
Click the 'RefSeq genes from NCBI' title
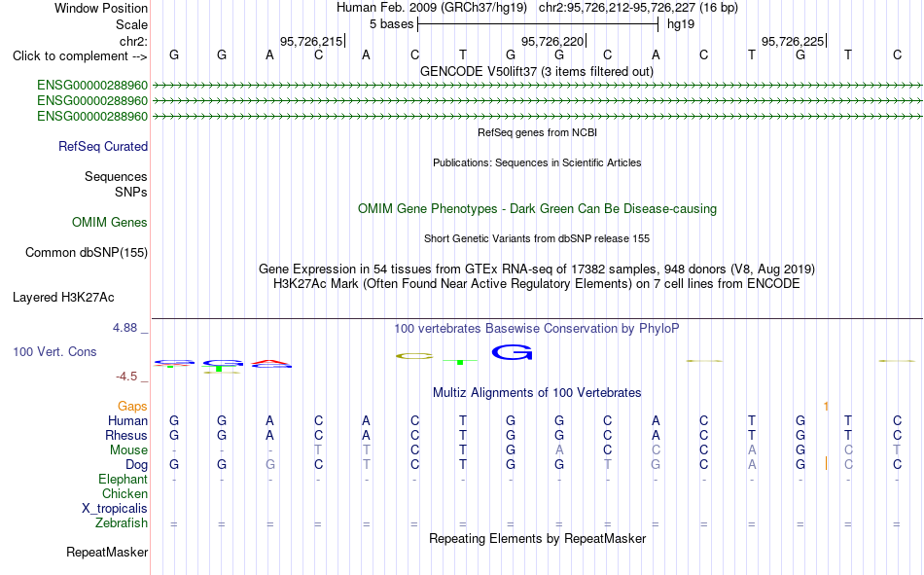(537, 132)
